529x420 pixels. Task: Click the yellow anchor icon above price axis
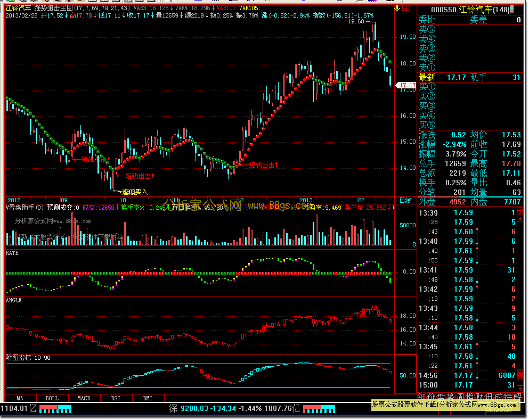(397, 8)
